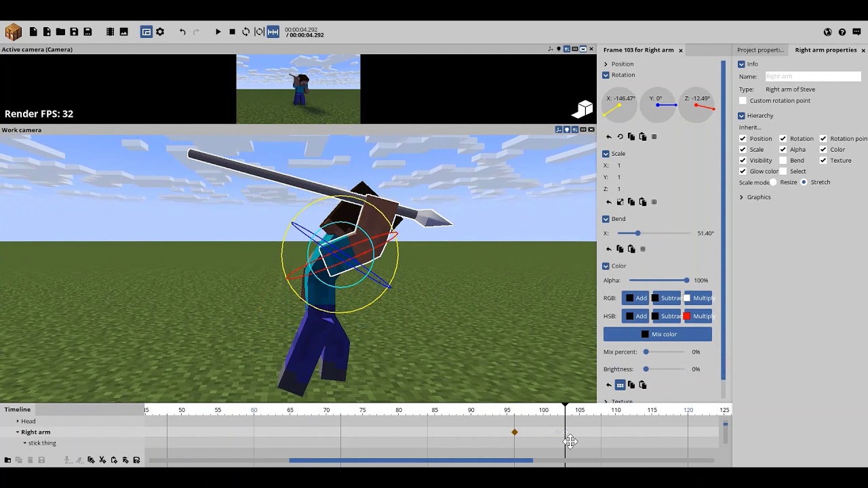Paste scale values icon
Viewport: 868px width, 488px height.
[643, 202]
